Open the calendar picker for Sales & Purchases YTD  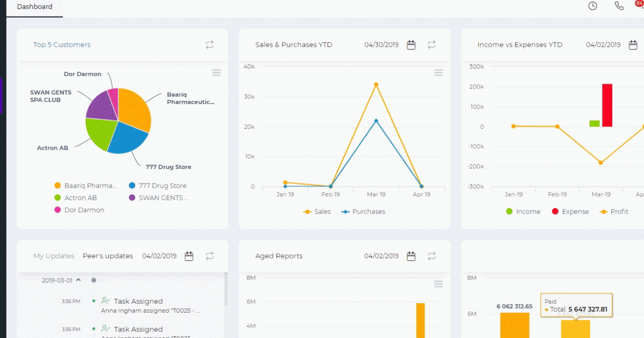pos(411,45)
